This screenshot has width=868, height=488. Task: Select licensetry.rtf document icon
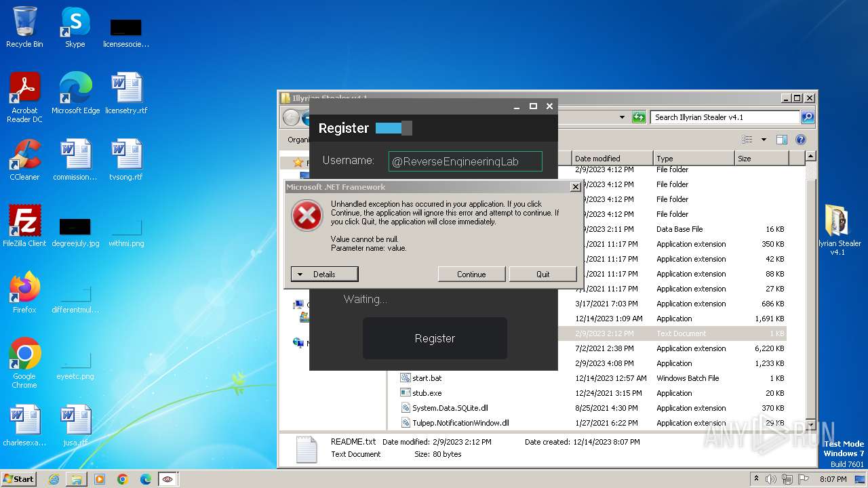tap(126, 94)
